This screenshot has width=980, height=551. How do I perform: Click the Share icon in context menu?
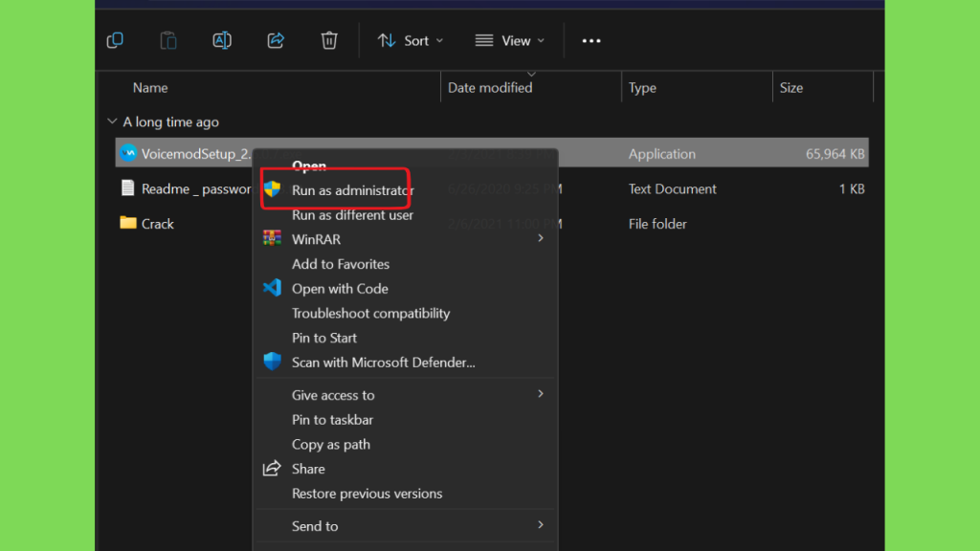point(272,468)
